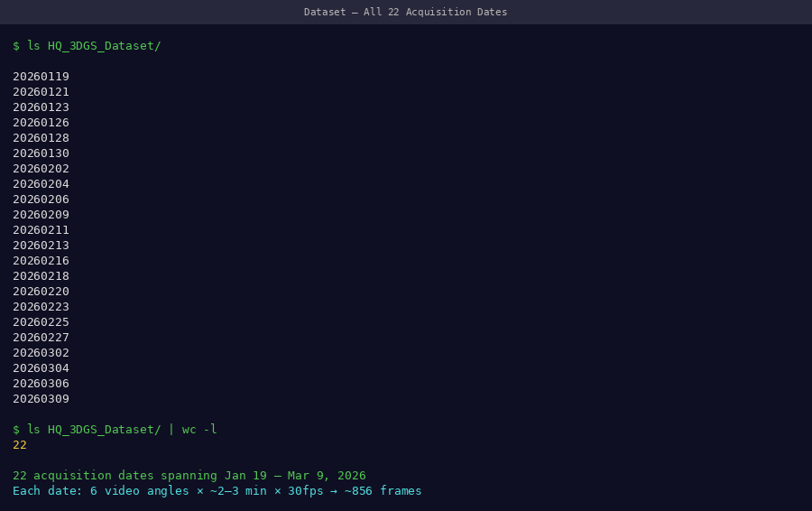This screenshot has width=812, height=511.
Task: Select directory entry 20260128
Action: (x=41, y=138)
